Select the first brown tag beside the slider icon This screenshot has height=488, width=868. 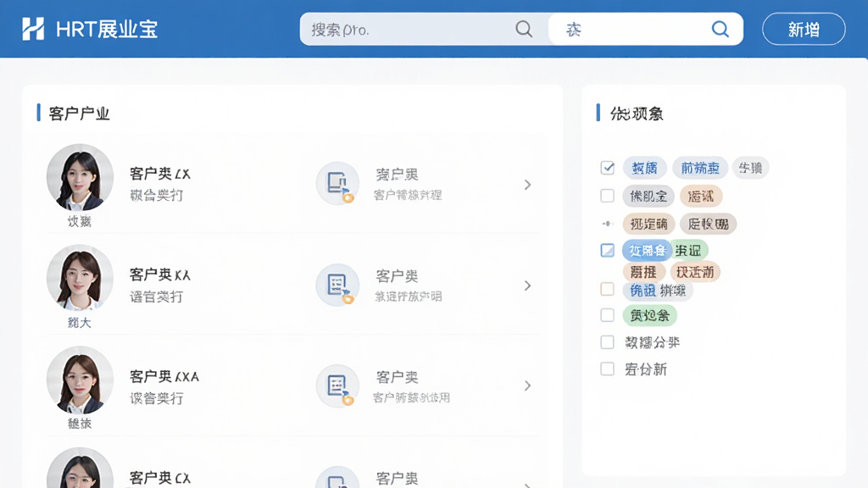pos(648,224)
